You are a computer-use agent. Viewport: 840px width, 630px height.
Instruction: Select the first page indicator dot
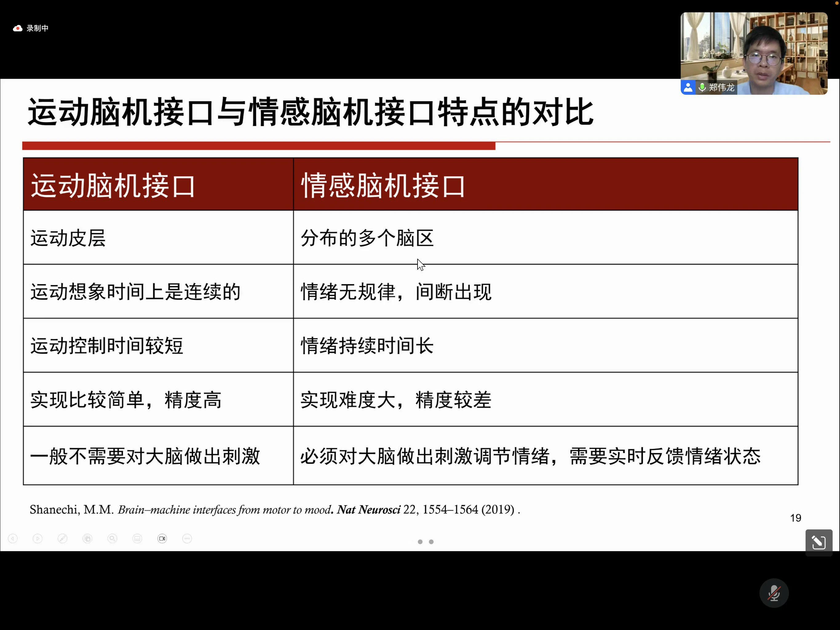[x=420, y=542]
